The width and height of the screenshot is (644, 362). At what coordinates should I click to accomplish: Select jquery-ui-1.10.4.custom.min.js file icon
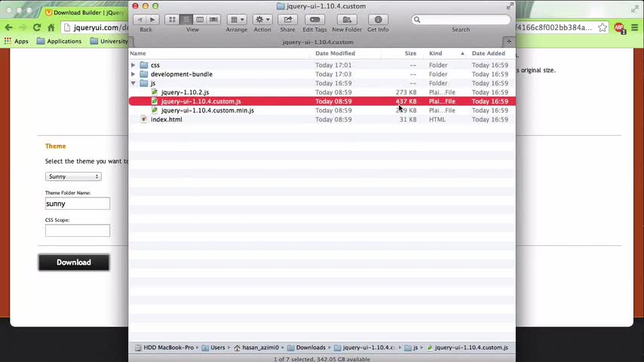[155, 110]
